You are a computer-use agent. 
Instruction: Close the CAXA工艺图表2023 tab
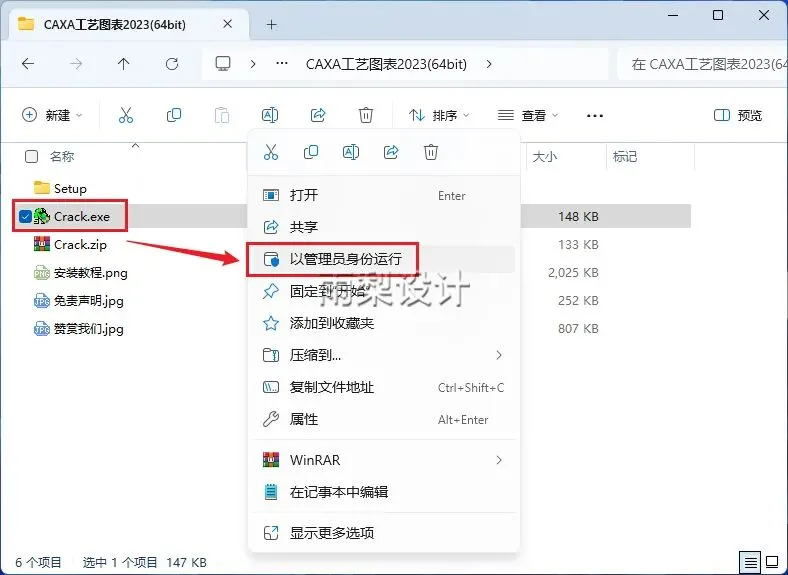[227, 24]
